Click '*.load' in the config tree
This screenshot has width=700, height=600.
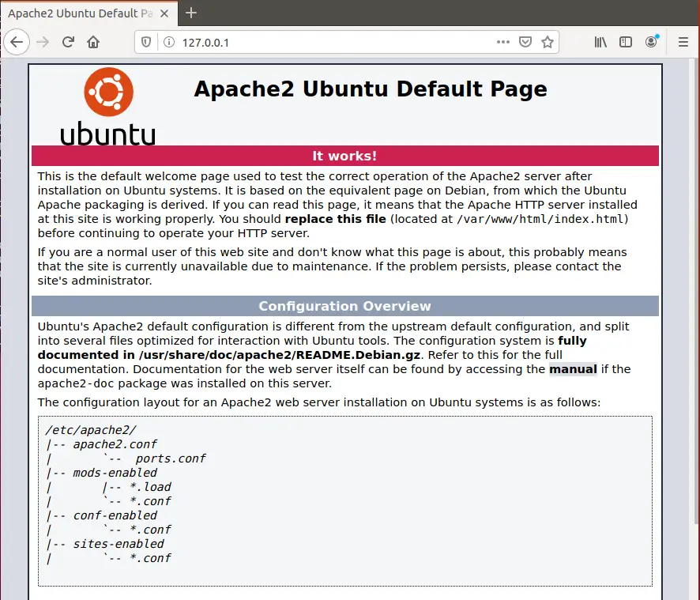[x=150, y=487]
